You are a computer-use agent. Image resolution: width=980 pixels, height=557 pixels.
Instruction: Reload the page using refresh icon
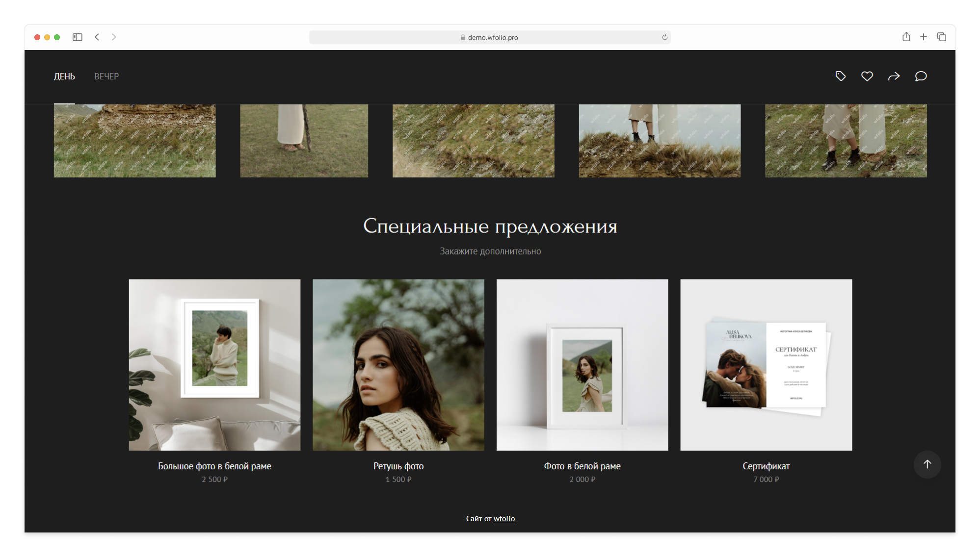click(x=664, y=37)
